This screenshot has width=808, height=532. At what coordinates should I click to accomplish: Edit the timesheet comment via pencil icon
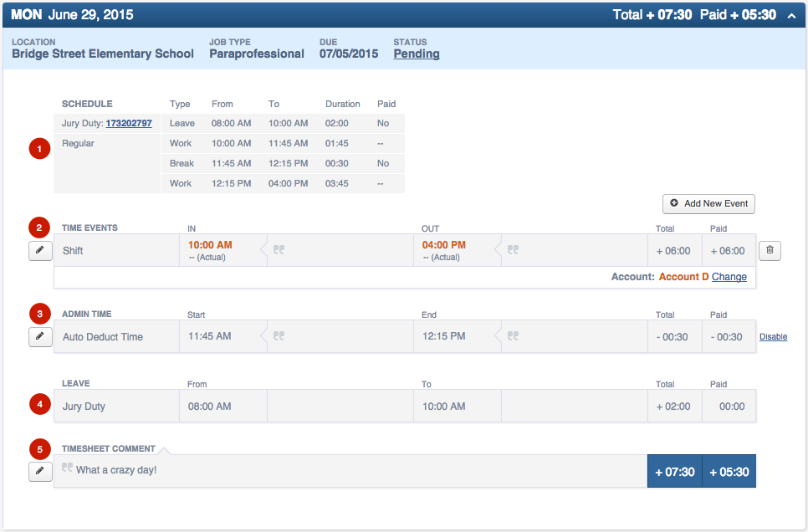coord(40,471)
